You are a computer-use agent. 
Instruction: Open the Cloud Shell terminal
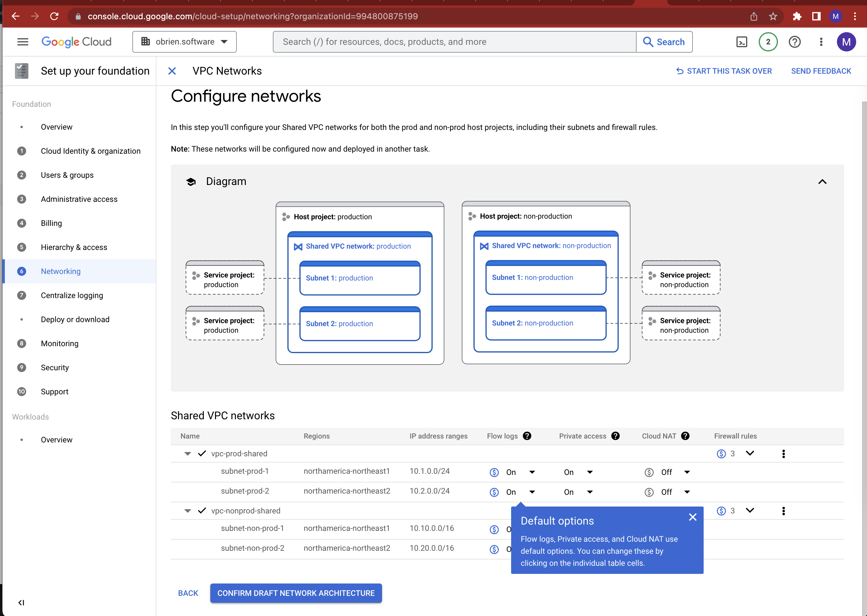click(742, 42)
